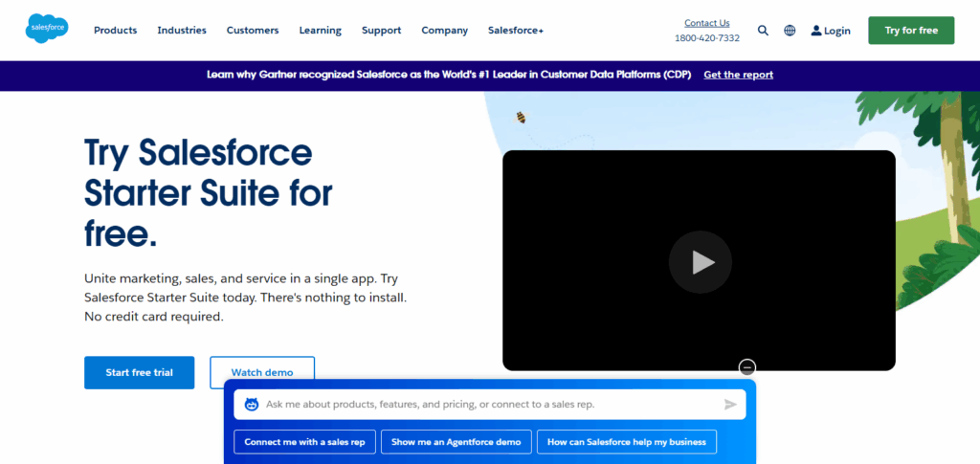Select How can Salesforce help my business
This screenshot has width=980, height=464.
627,442
